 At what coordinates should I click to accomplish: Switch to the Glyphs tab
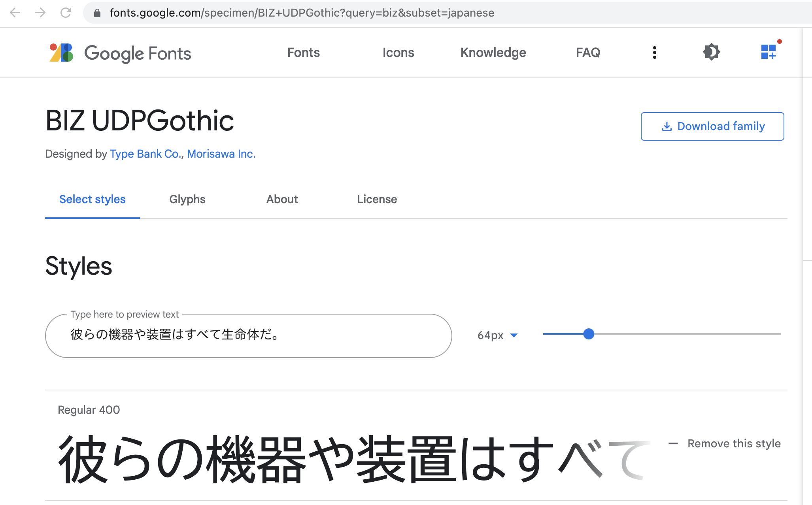point(187,199)
